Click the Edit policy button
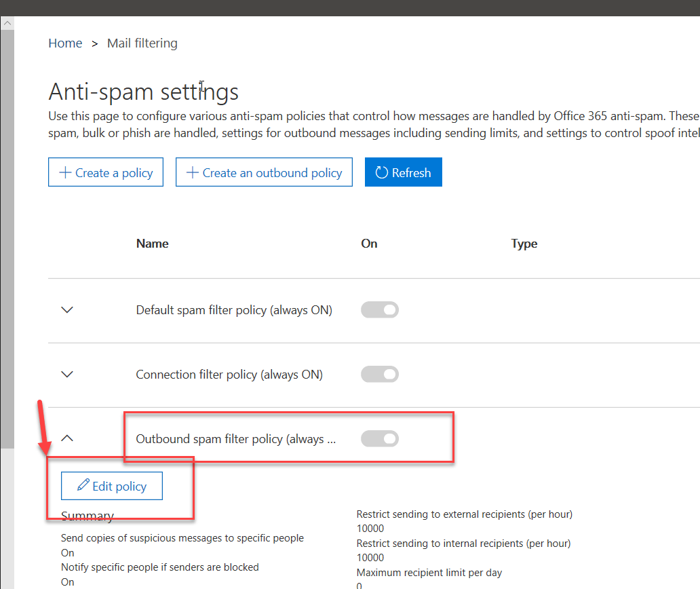The height and width of the screenshot is (589, 700). click(111, 486)
